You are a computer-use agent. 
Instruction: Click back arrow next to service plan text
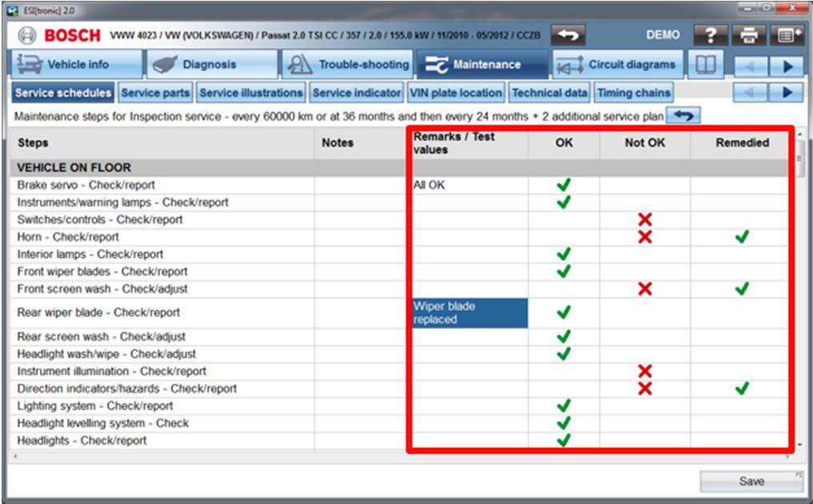[683, 116]
